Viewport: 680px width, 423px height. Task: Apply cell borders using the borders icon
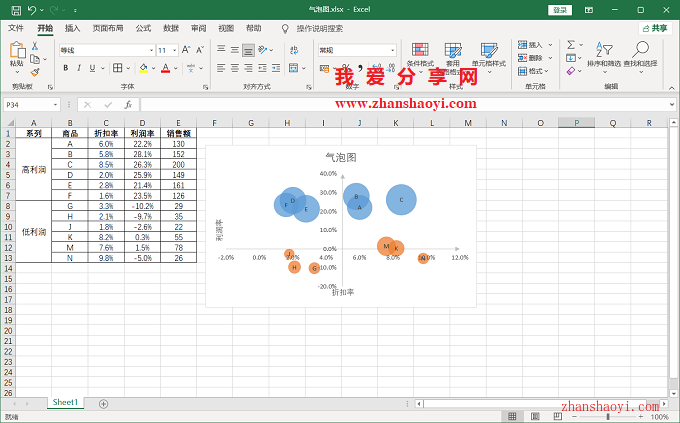coord(118,68)
